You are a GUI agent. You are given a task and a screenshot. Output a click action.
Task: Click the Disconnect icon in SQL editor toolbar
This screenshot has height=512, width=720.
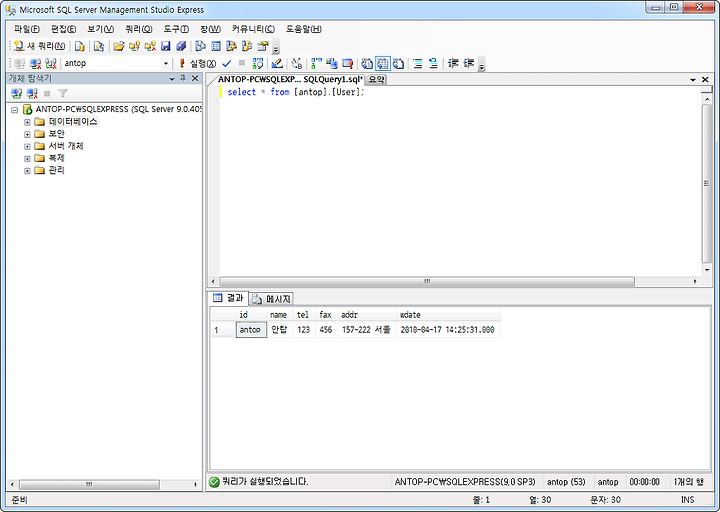pos(35,63)
